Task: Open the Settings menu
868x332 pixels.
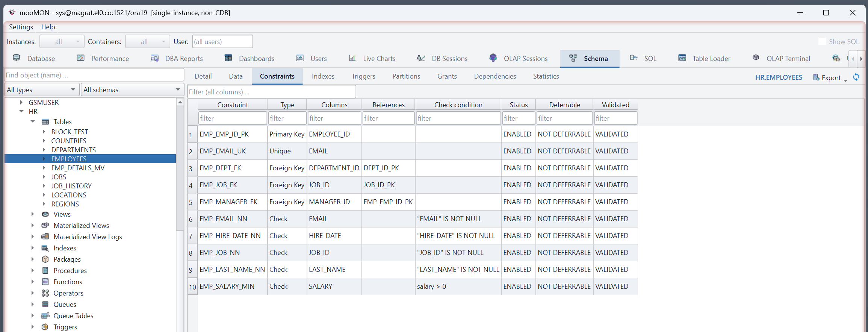Action: point(21,27)
